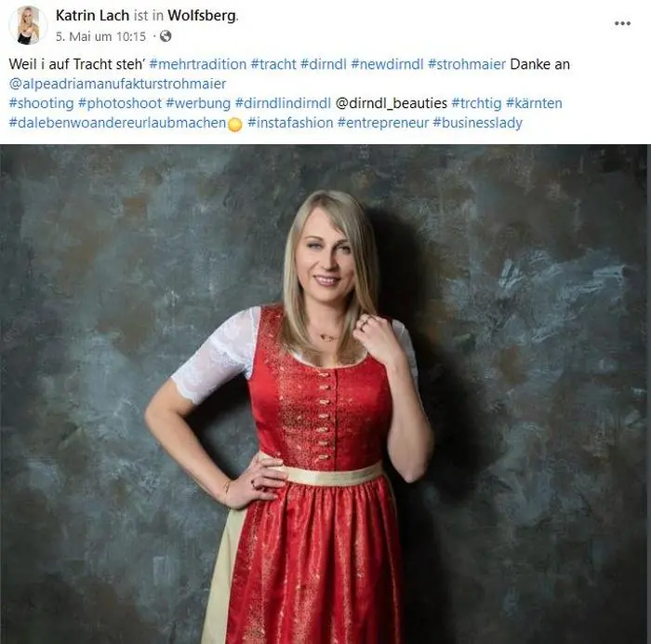651x644 pixels.
Task: Open the #werbung hashtag
Action: click(198, 103)
